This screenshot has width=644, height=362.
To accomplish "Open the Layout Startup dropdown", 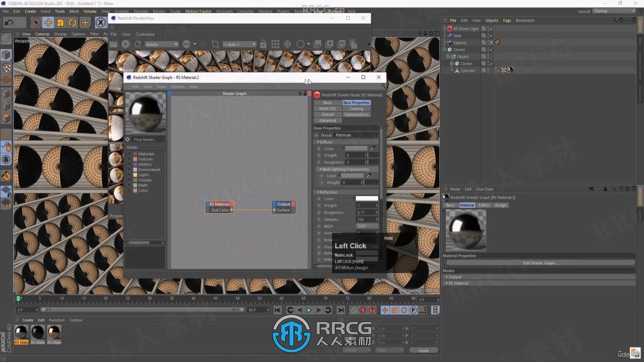I will click(614, 11).
